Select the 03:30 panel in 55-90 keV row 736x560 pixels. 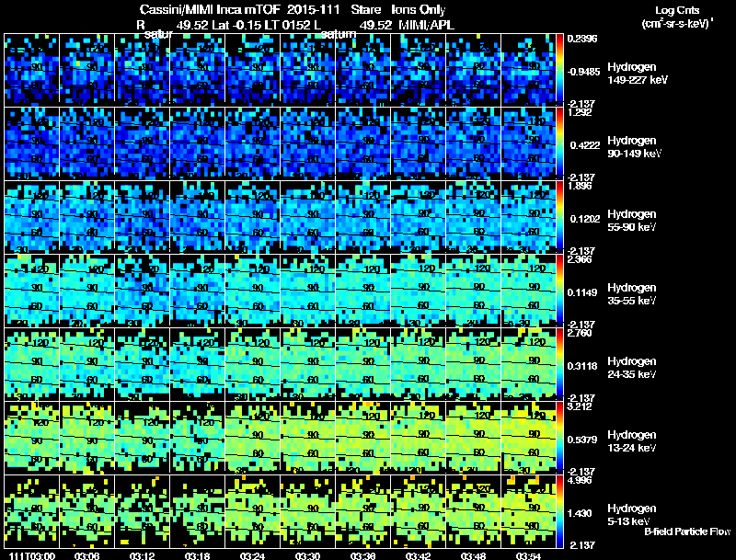[x=308, y=217]
